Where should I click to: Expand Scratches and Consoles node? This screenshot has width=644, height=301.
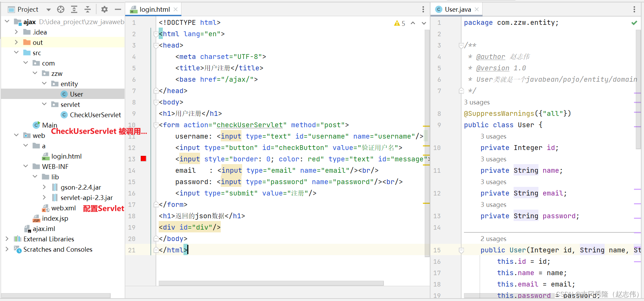tap(7, 249)
